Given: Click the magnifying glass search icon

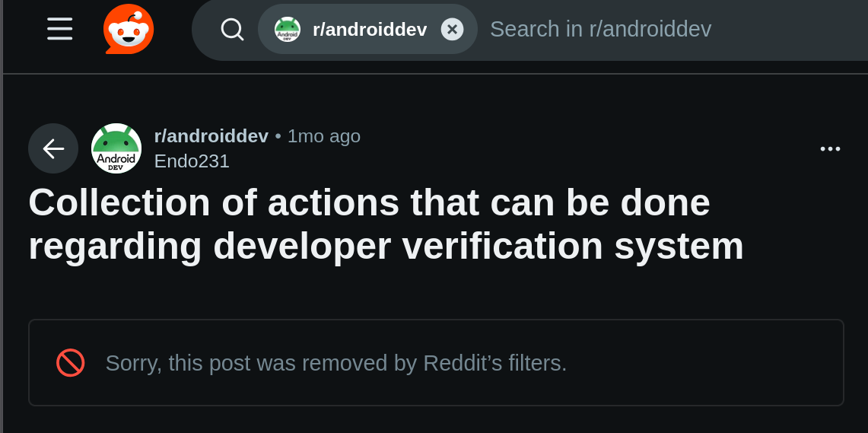Looking at the screenshot, I should point(232,30).
